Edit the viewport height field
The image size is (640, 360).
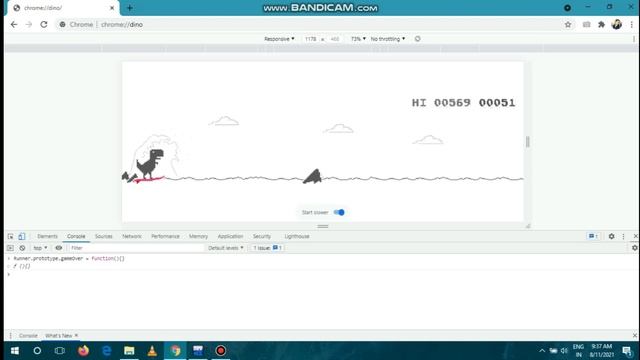coord(335,39)
